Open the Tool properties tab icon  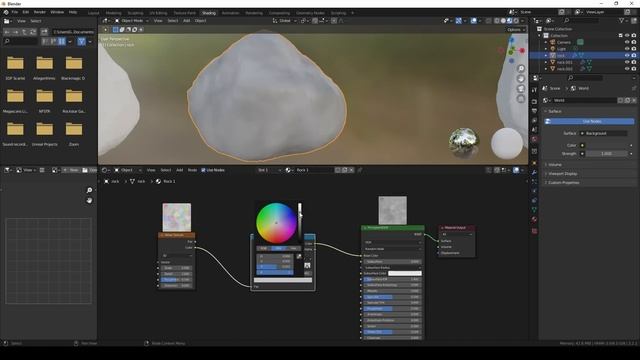tap(534, 90)
